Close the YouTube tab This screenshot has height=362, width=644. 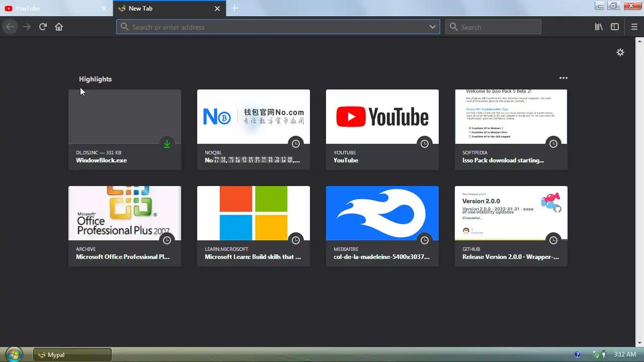(x=104, y=9)
